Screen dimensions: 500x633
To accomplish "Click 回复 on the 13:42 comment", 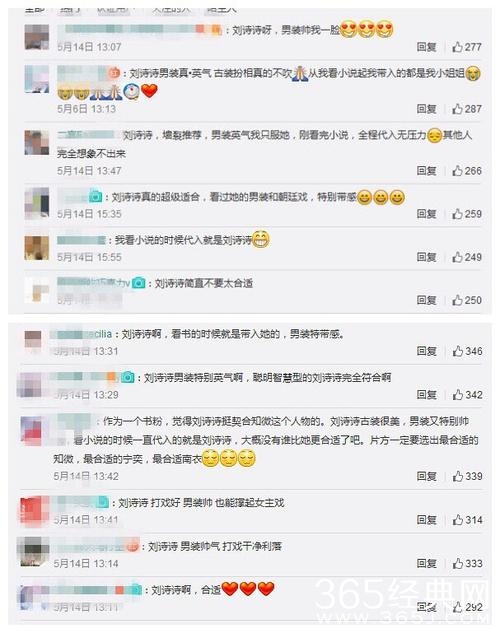I will point(427,476).
